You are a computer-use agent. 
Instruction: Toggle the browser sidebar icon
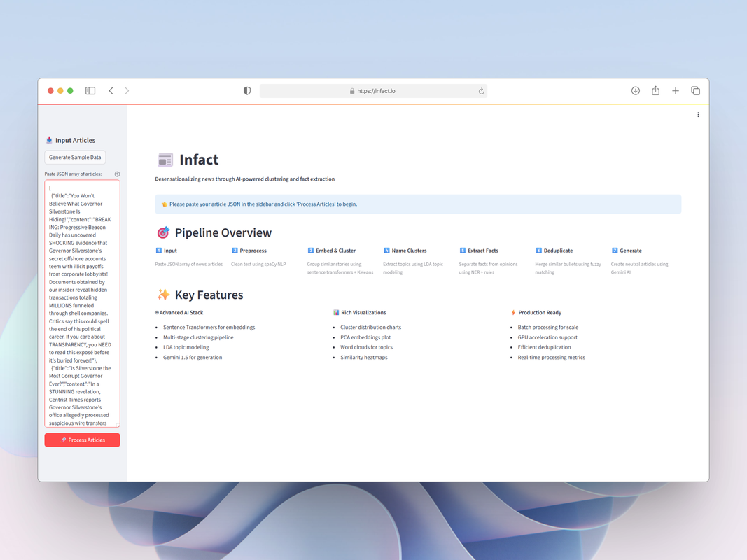(x=90, y=90)
